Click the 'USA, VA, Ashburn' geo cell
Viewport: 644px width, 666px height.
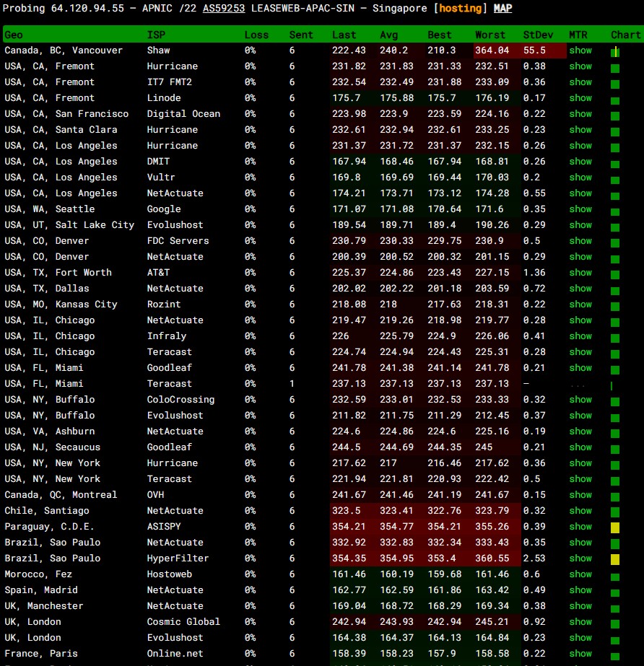(50, 431)
